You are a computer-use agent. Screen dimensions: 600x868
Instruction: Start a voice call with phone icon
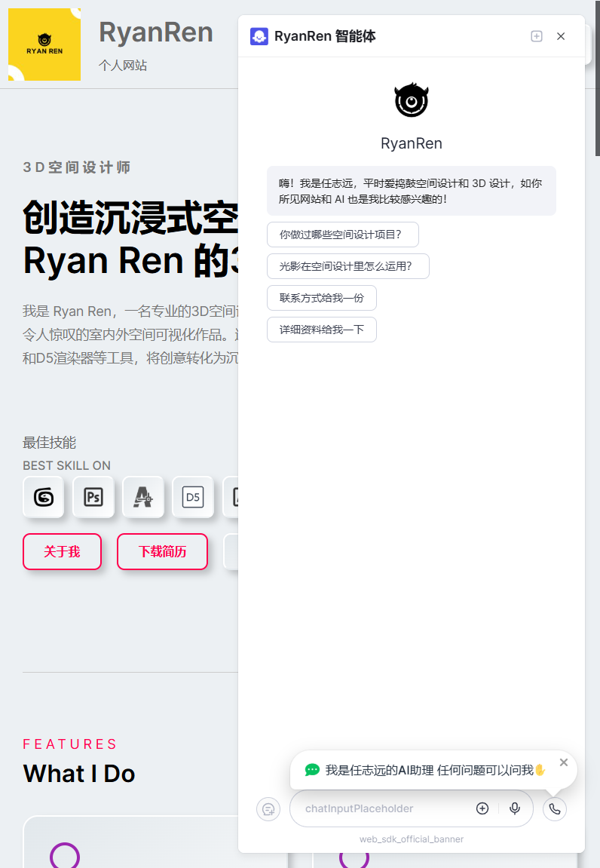click(555, 809)
